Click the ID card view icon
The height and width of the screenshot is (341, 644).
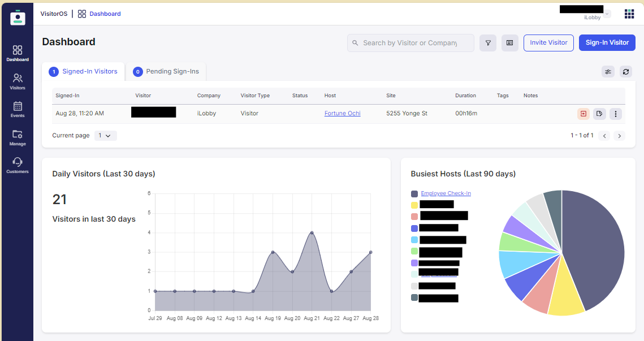click(x=509, y=43)
